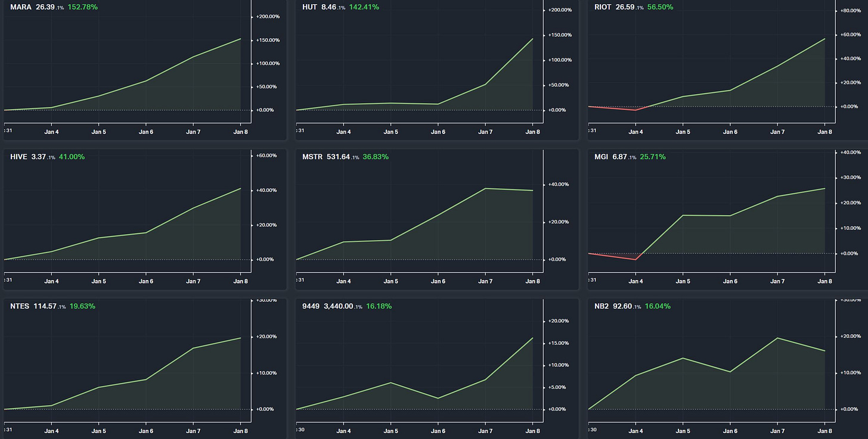This screenshot has height=439, width=868.
Task: Click the +50.00% axis label on HUT chart
Action: (x=559, y=85)
